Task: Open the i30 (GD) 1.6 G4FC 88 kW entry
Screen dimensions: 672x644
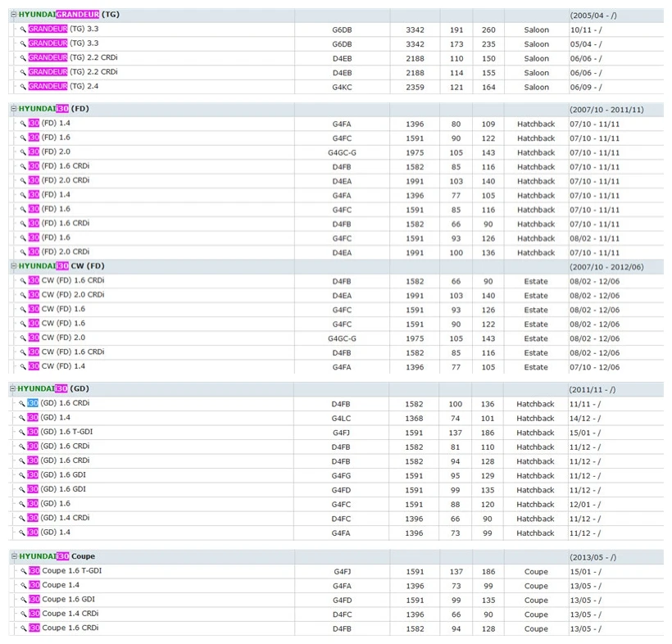Action: (x=49, y=503)
